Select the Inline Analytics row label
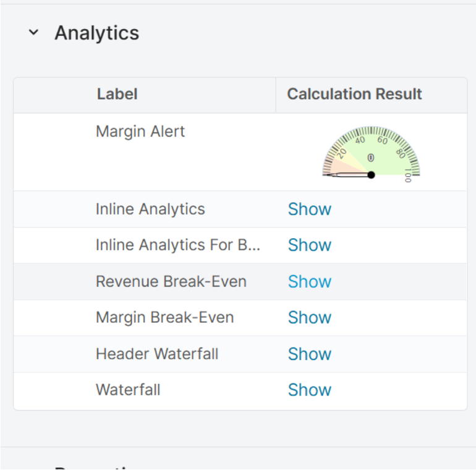This screenshot has width=476, height=470. click(150, 209)
